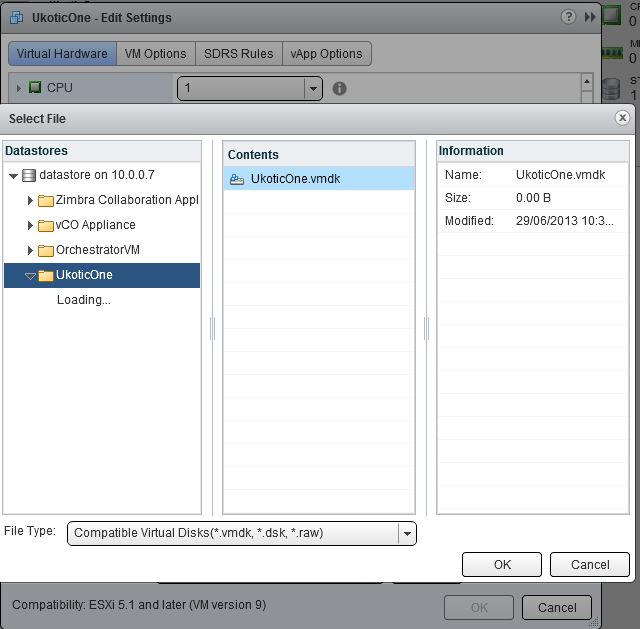Open the vApp Options tab
Image resolution: width=640 pixels, height=629 pixels.
(327, 53)
